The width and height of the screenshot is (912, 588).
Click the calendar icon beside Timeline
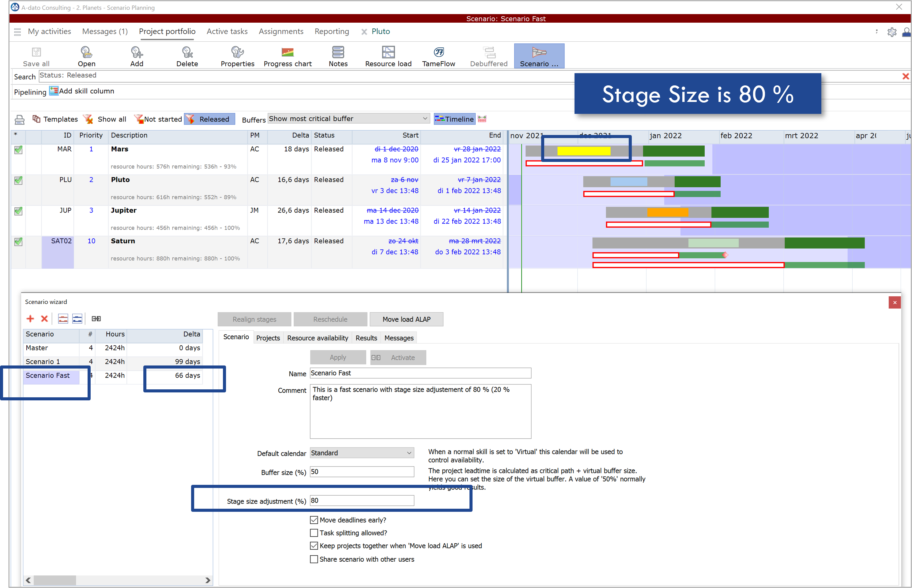pos(482,119)
